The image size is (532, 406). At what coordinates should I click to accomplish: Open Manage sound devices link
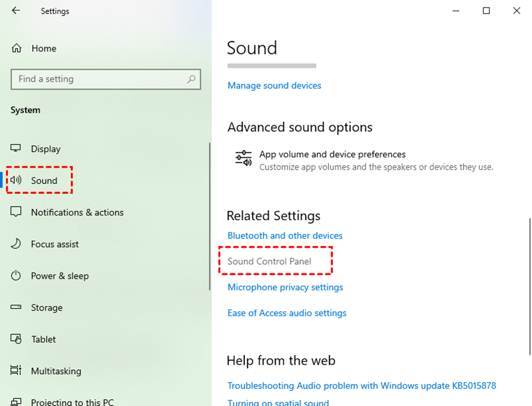tap(274, 86)
